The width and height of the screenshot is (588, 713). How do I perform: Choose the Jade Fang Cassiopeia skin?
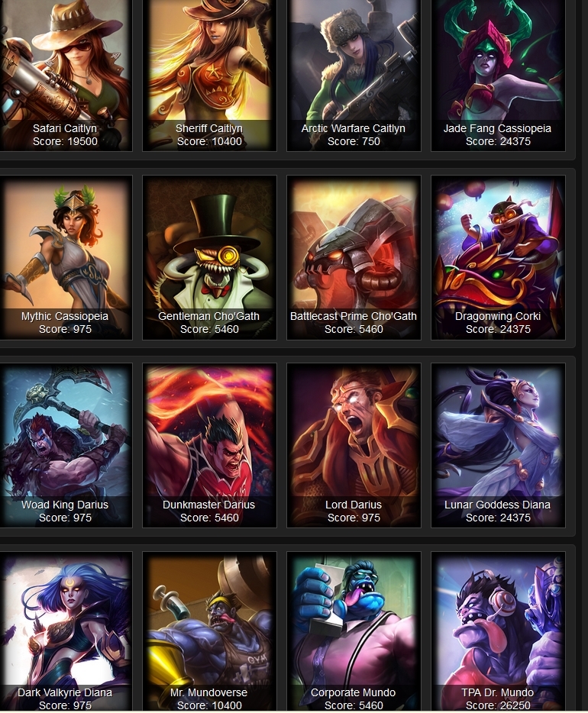[498, 75]
